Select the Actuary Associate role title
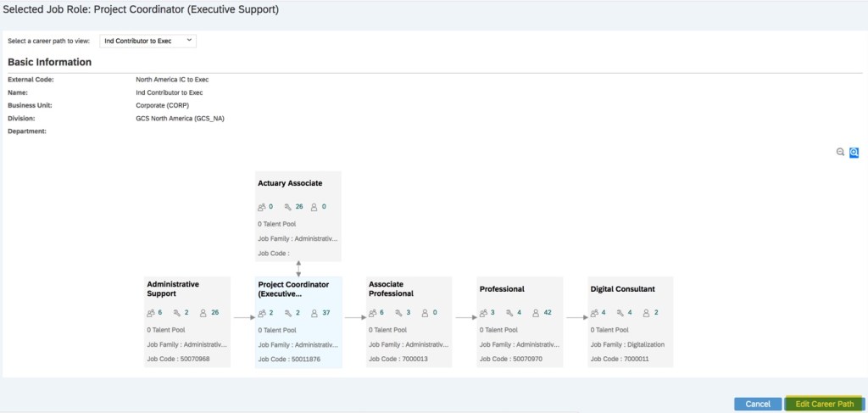Image resolution: width=868 pixels, height=413 pixels. [x=289, y=183]
